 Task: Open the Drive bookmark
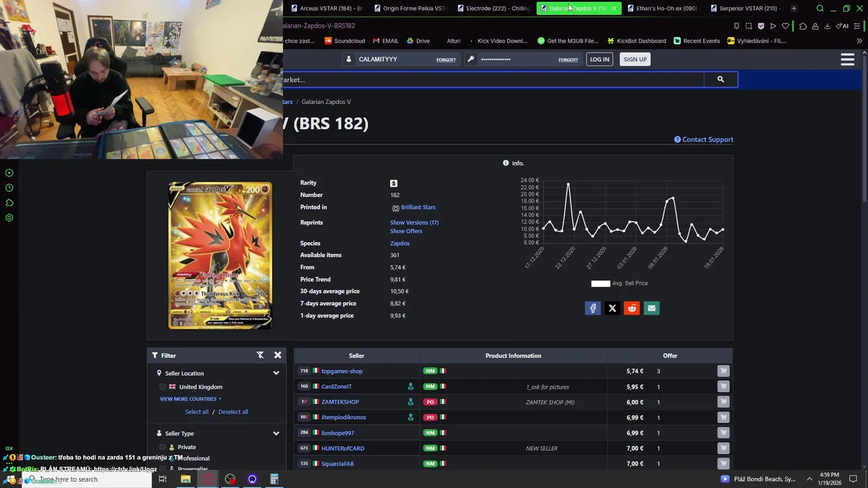(418, 41)
